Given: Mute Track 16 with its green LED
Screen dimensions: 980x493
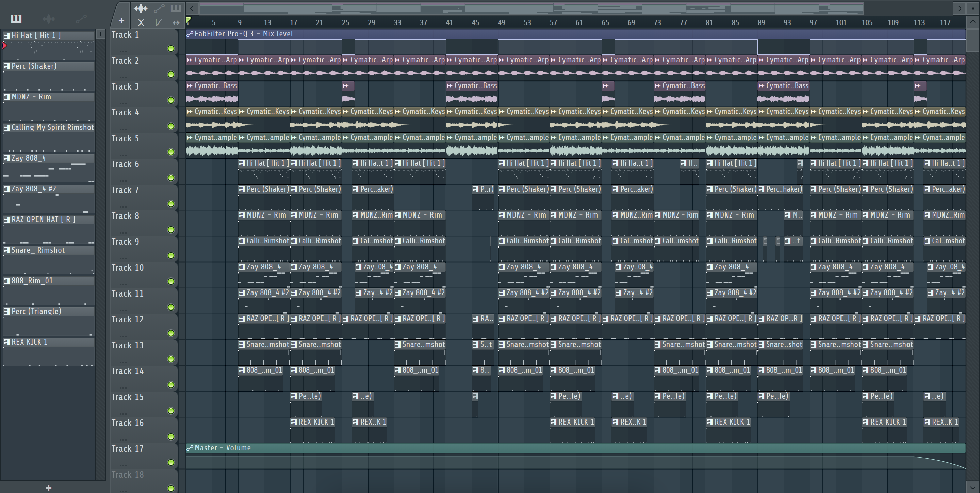Looking at the screenshot, I should (171, 437).
